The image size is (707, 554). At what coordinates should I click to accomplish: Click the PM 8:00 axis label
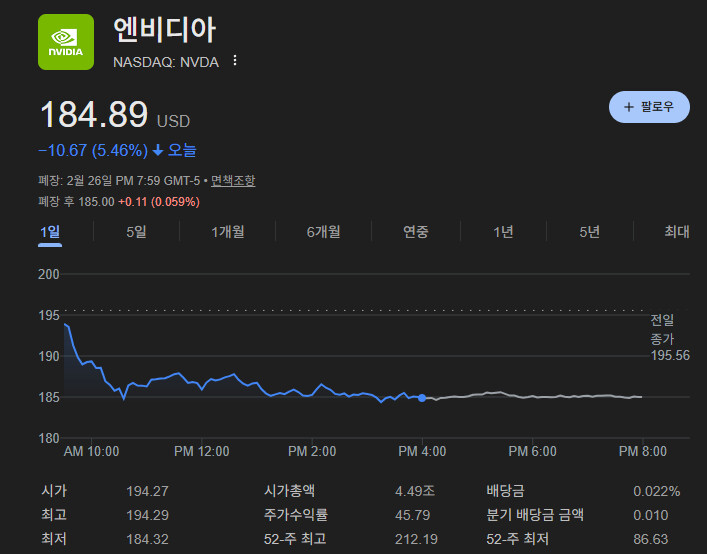643,451
